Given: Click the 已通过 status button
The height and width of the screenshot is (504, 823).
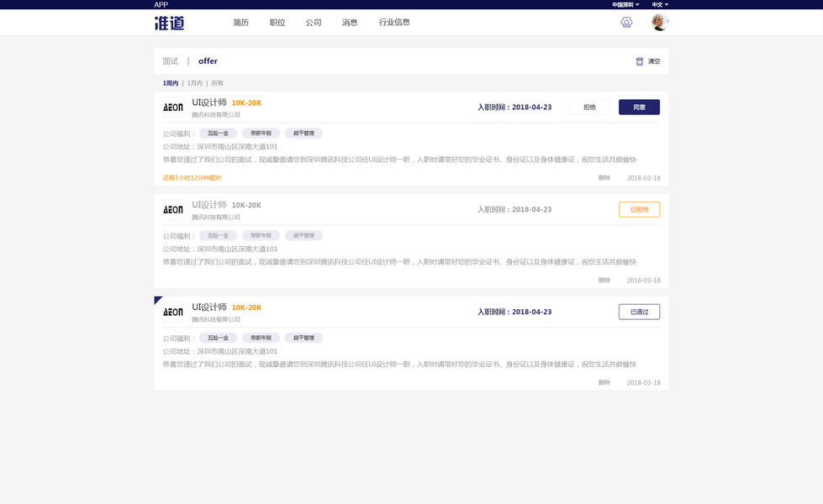Looking at the screenshot, I should tap(639, 312).
